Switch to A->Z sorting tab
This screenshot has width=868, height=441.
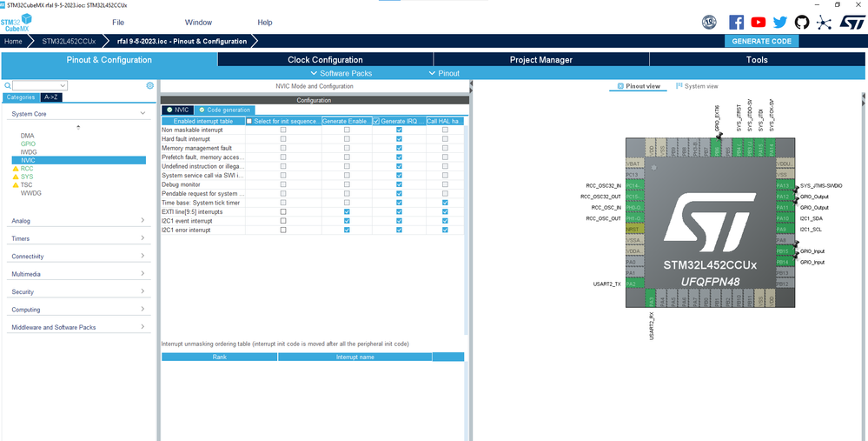[x=51, y=97]
